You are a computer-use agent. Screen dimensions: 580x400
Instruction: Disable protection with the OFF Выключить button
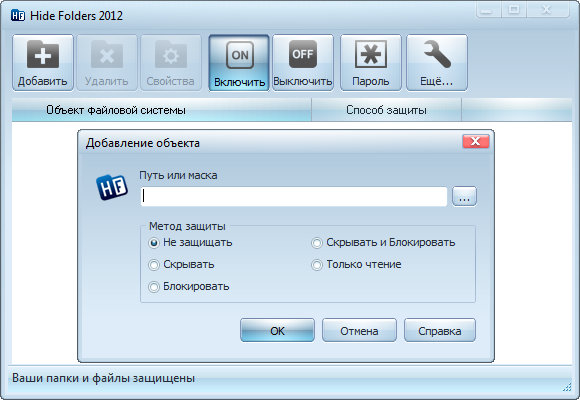point(303,63)
